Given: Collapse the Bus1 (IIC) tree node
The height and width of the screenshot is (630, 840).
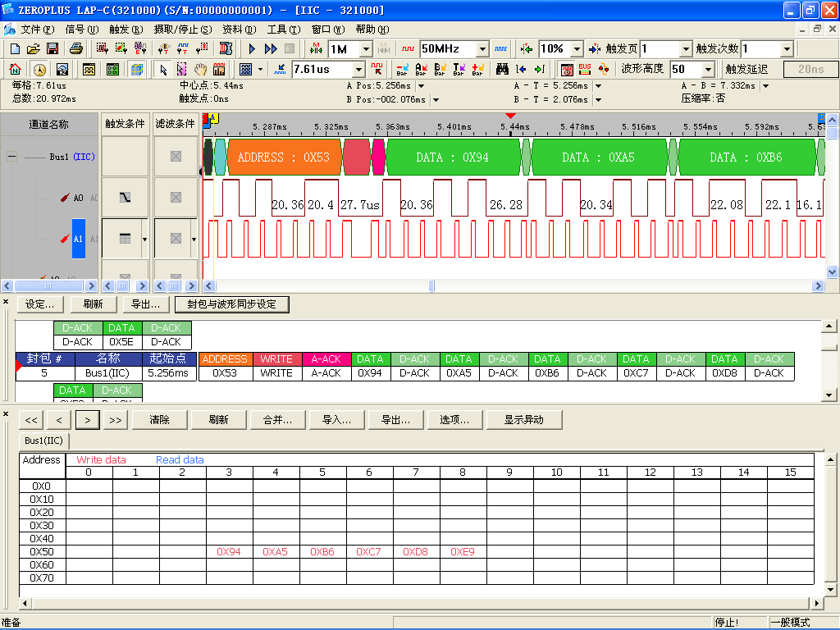Looking at the screenshot, I should 11,157.
